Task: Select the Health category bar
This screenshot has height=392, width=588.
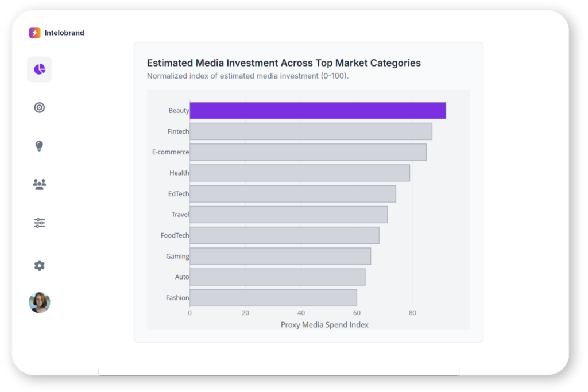Action: (300, 173)
